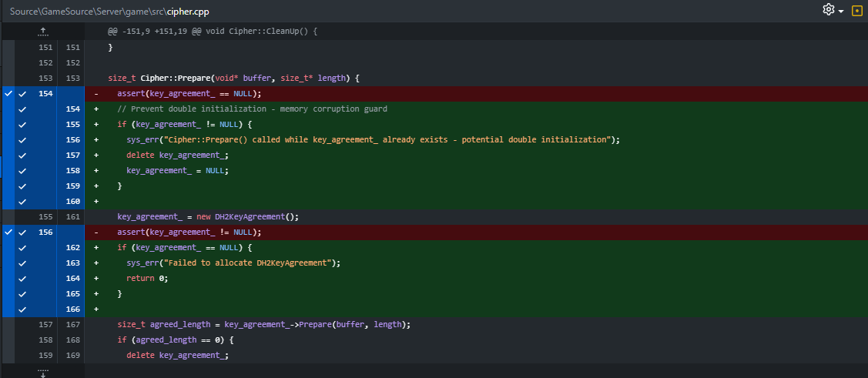
Task: Deselect added line 162 checkbox
Action: [22, 248]
